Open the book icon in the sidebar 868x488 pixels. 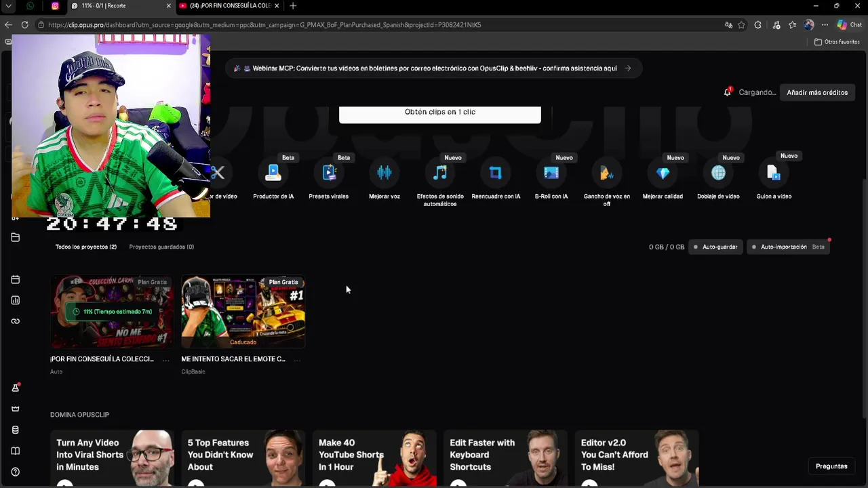click(16, 451)
